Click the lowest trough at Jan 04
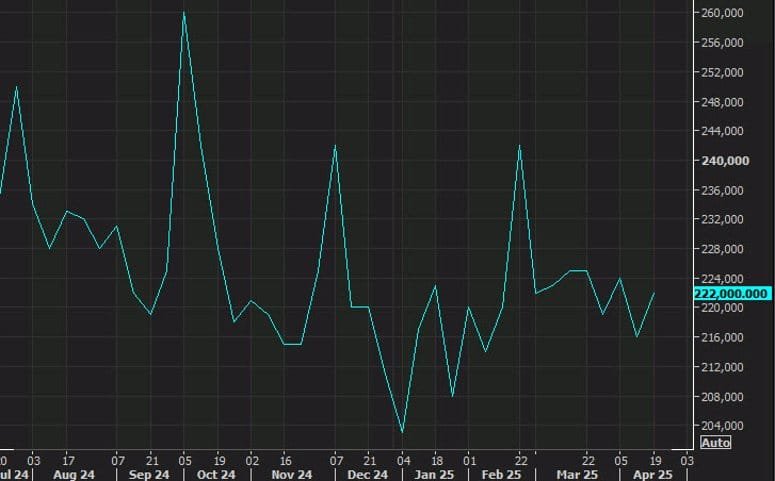The image size is (775, 481). (x=402, y=431)
